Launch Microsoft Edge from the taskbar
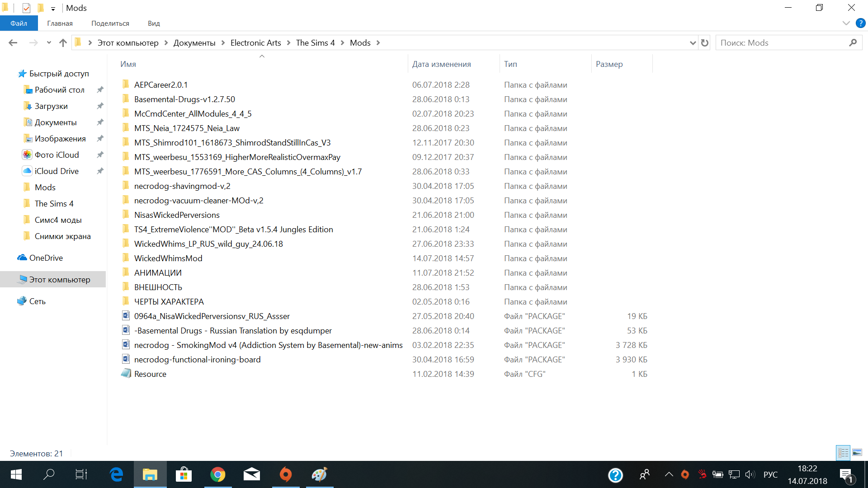This screenshot has height=488, width=868. pos(116,474)
